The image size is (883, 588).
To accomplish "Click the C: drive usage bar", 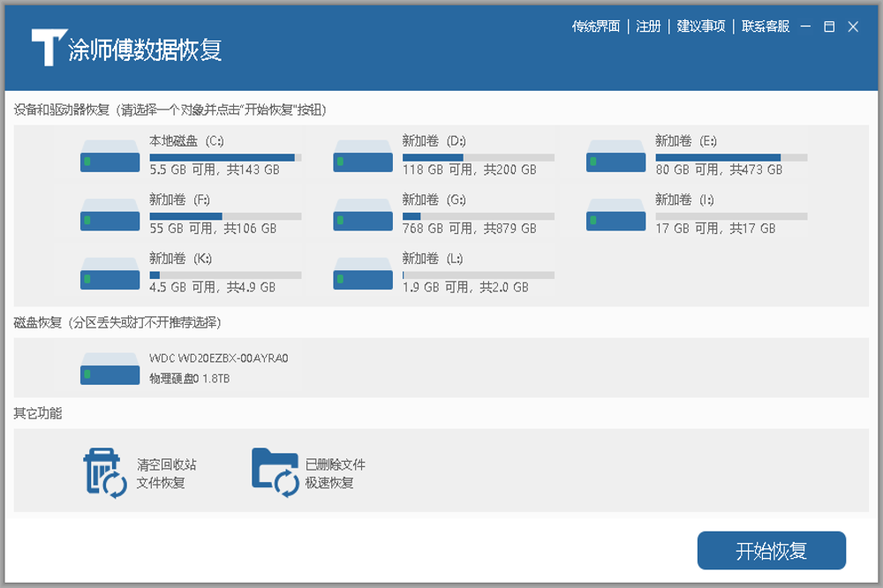I will coord(225,157).
